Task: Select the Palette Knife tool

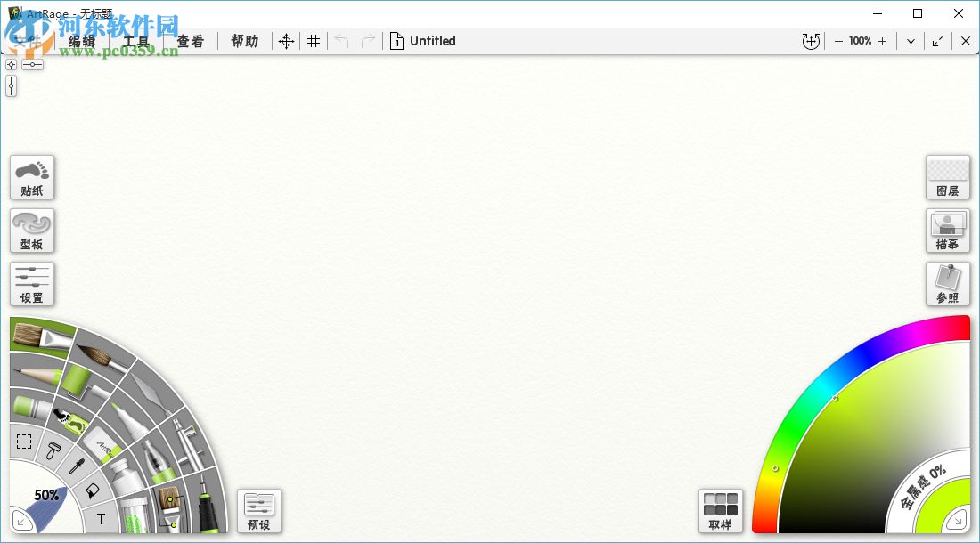Action: coord(151,393)
